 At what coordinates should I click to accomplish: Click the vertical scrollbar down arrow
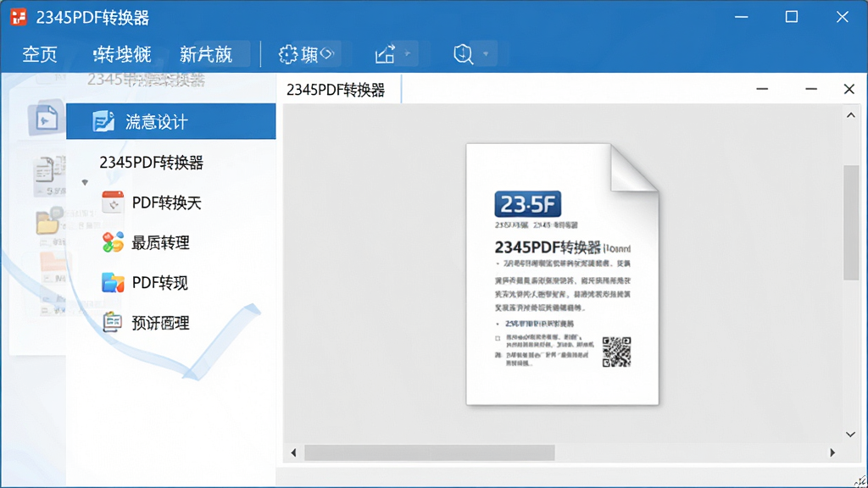tap(851, 435)
